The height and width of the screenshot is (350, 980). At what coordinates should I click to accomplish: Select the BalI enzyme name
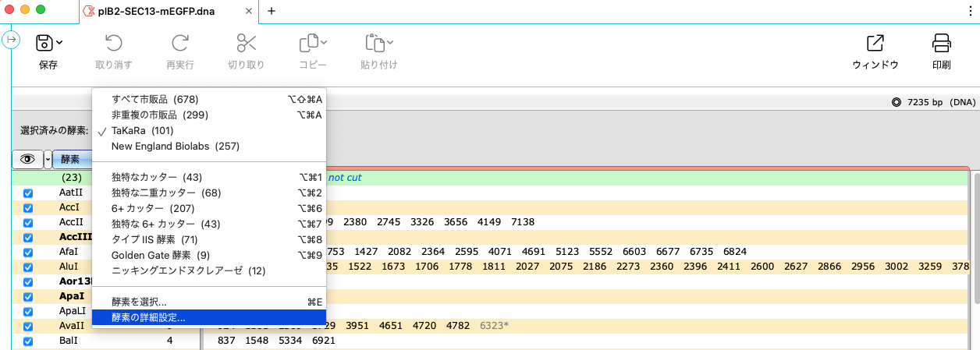coord(69,341)
